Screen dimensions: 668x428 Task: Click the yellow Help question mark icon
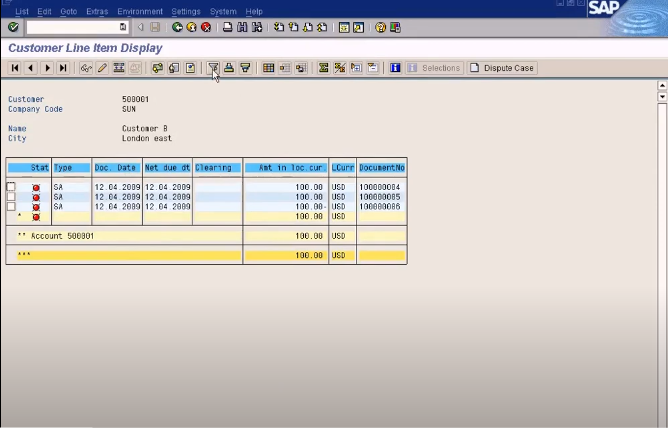pyautogui.click(x=380, y=28)
